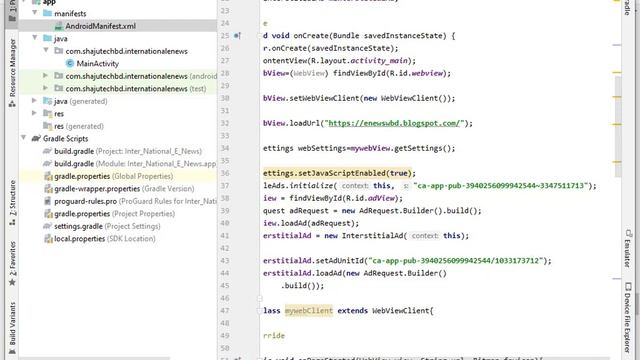
Task: Click the editor vertical scrollbar thumb
Action: click(618, 127)
